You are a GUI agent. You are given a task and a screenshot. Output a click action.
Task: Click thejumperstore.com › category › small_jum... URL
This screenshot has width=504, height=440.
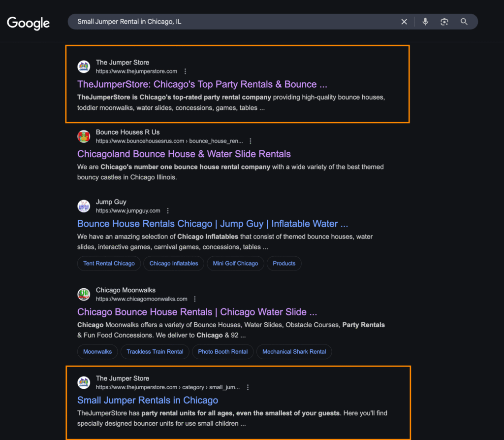(168, 387)
